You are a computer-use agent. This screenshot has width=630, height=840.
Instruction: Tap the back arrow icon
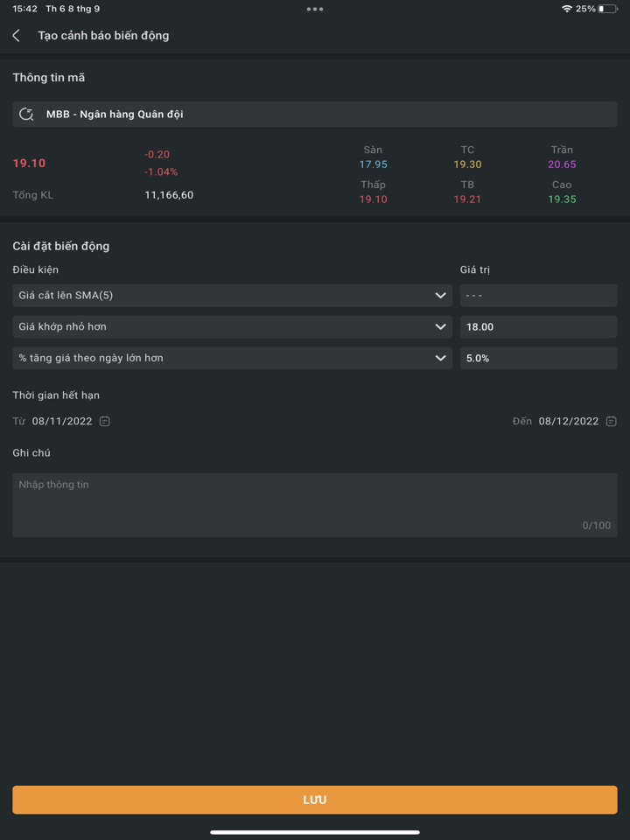pyautogui.click(x=17, y=36)
